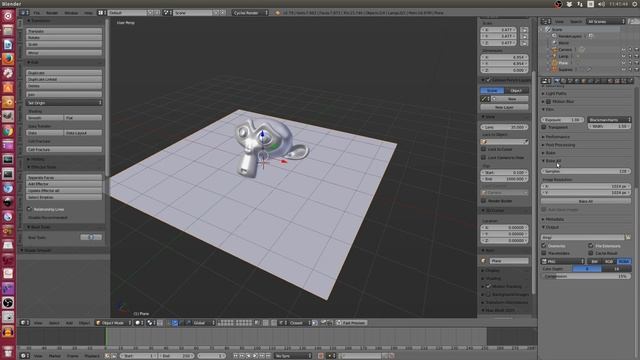Image resolution: width=640 pixels, height=360 pixels.
Task: Open the World properties tab icon
Action: (577, 81)
